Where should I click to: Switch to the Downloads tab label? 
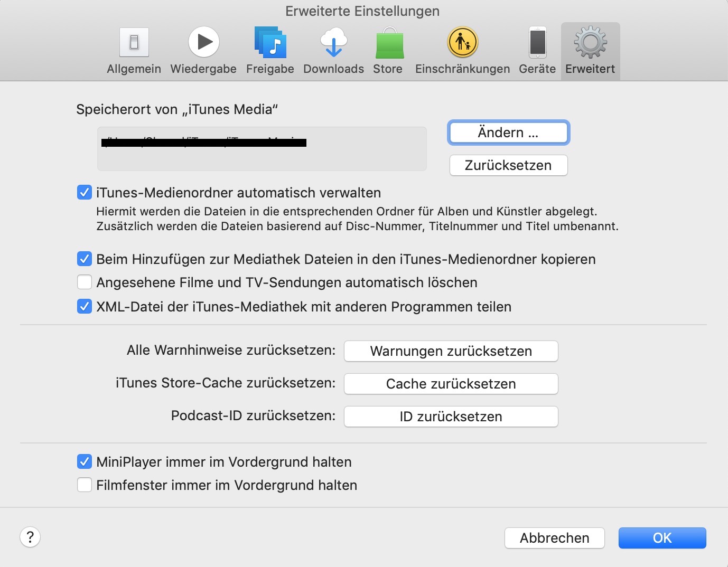(x=334, y=69)
